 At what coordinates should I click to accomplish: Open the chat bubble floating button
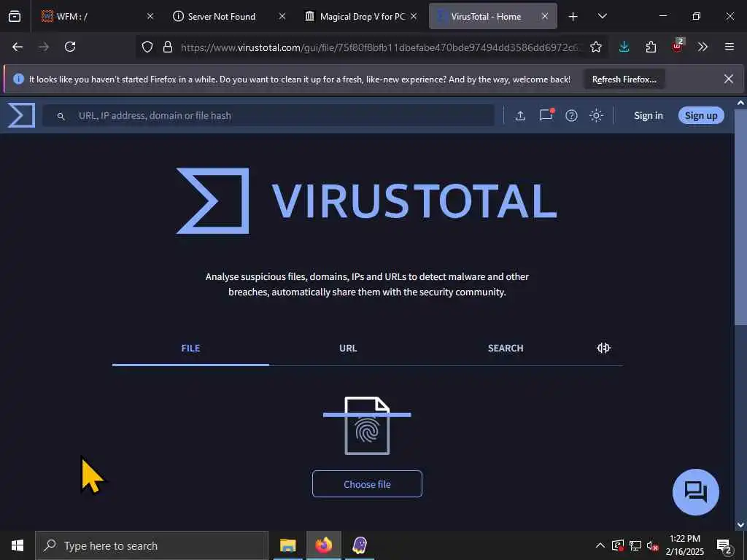pos(695,492)
